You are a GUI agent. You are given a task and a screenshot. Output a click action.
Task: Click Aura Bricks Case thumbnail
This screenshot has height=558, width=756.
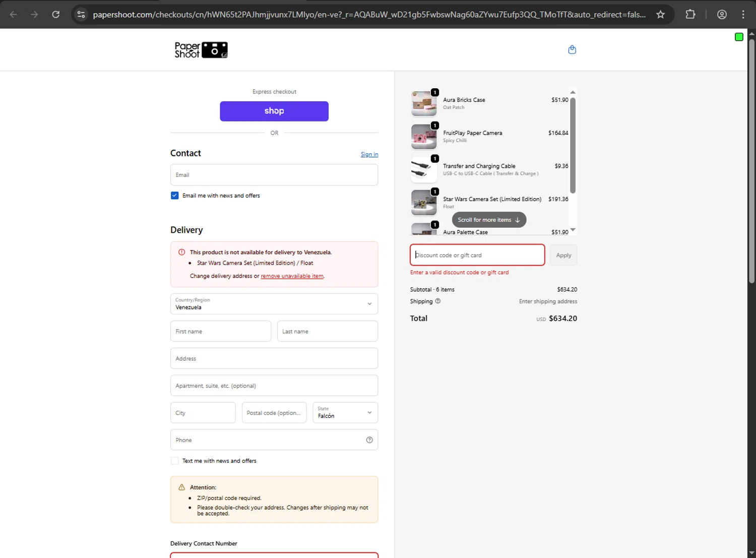click(424, 103)
